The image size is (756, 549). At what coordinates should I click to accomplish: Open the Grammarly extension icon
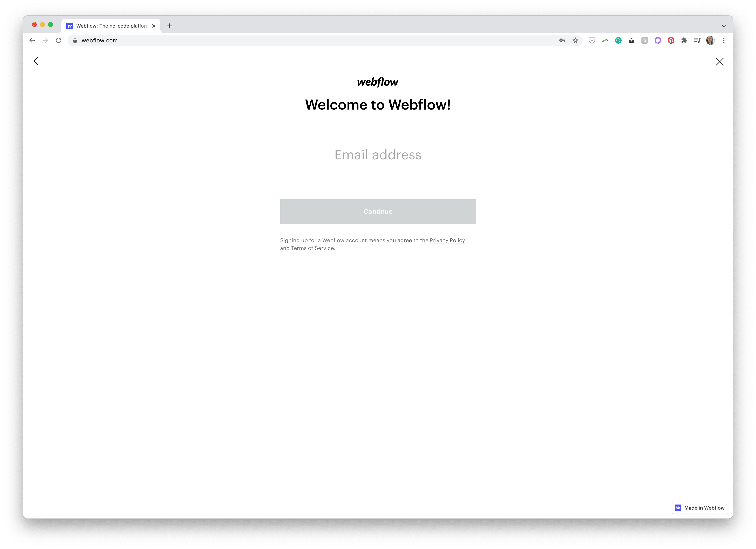618,40
